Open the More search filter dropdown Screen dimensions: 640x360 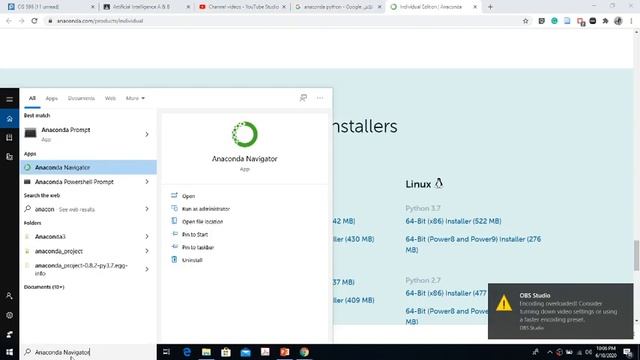click(x=135, y=98)
